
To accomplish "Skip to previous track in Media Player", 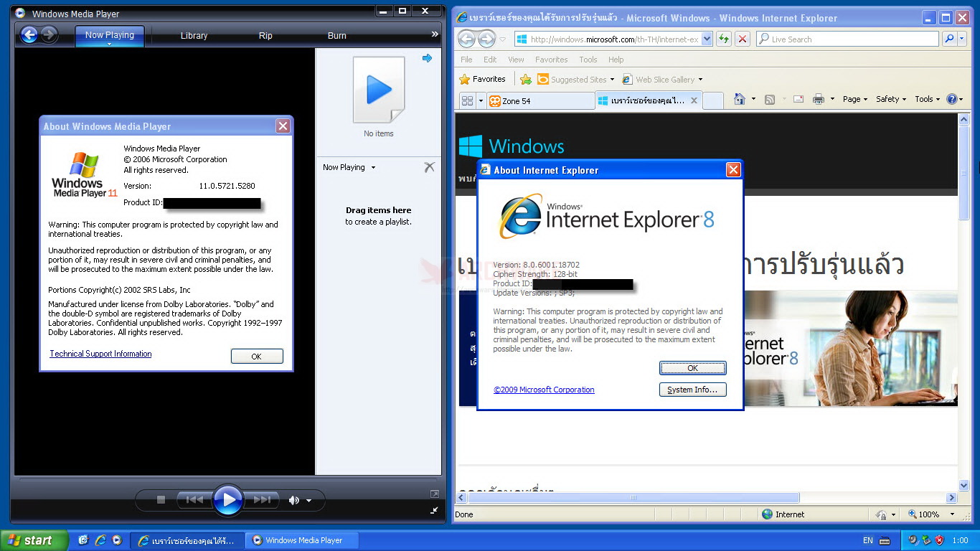I will coord(194,500).
